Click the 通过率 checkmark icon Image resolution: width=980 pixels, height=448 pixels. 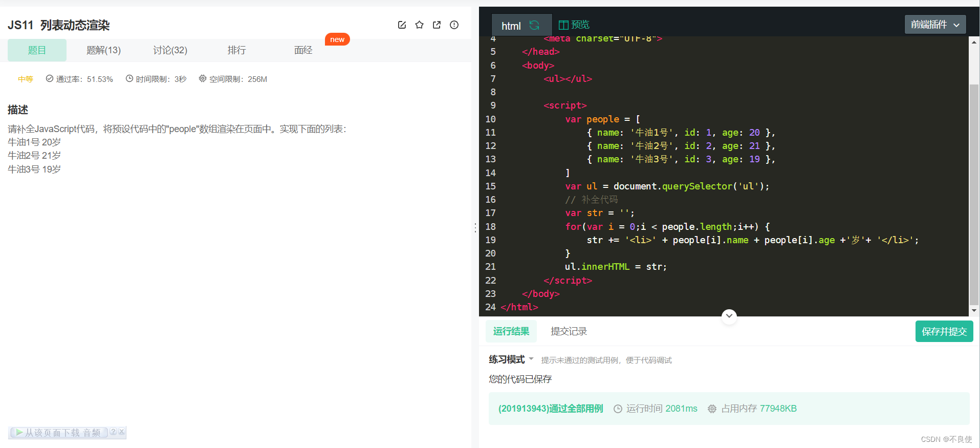(50, 78)
